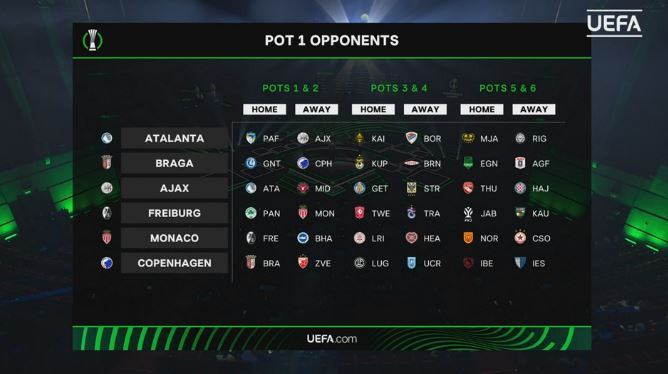
Task: Click the HOME label under Pots 1 & 2
Action: click(264, 109)
